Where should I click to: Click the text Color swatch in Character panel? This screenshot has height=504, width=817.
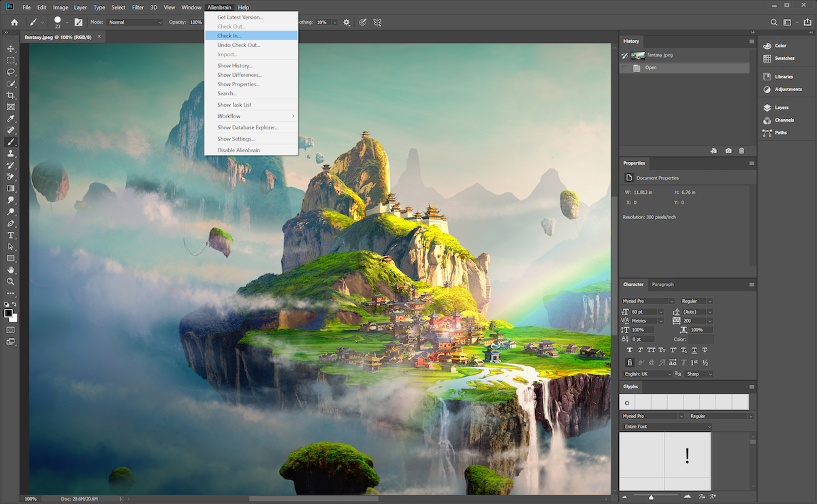[701, 339]
